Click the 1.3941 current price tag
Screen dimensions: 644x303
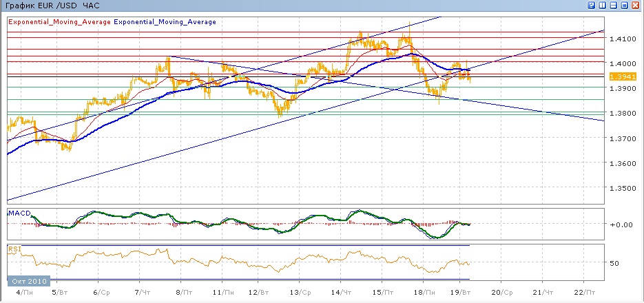point(621,77)
